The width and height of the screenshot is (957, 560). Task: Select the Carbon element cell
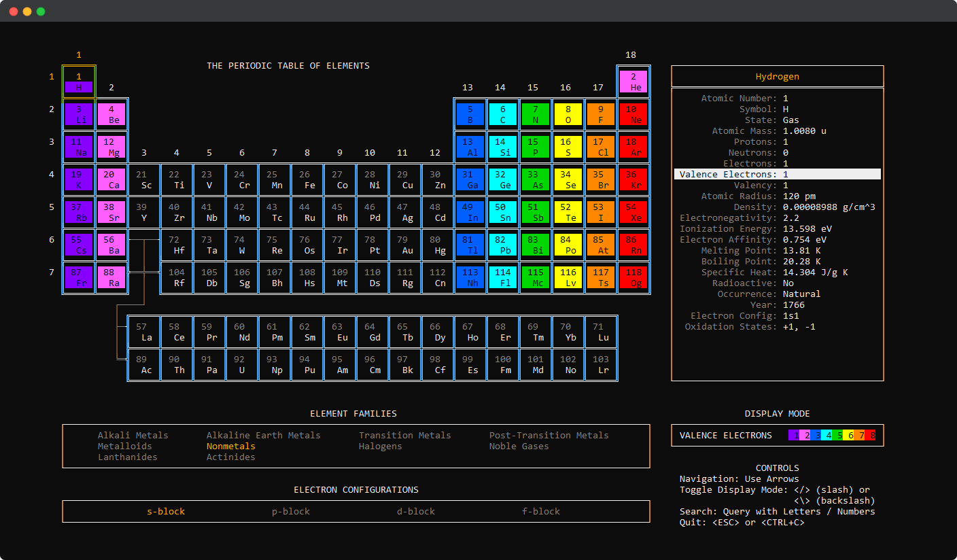(x=503, y=115)
